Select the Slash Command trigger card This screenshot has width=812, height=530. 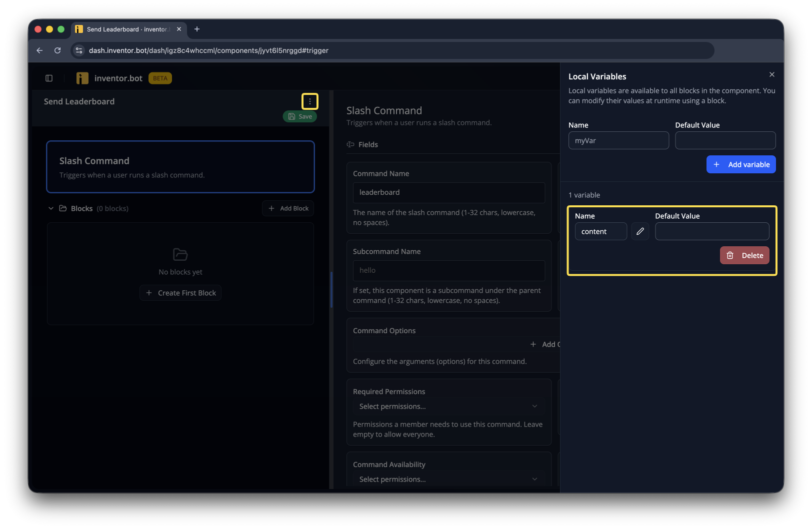pyautogui.click(x=180, y=167)
